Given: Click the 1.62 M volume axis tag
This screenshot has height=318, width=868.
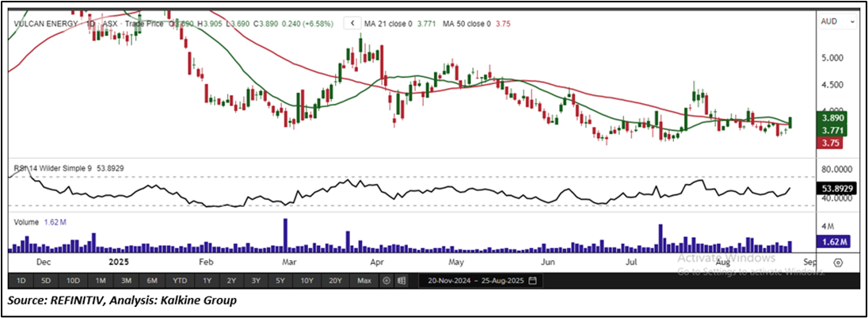Looking at the screenshot, I should (x=834, y=242).
